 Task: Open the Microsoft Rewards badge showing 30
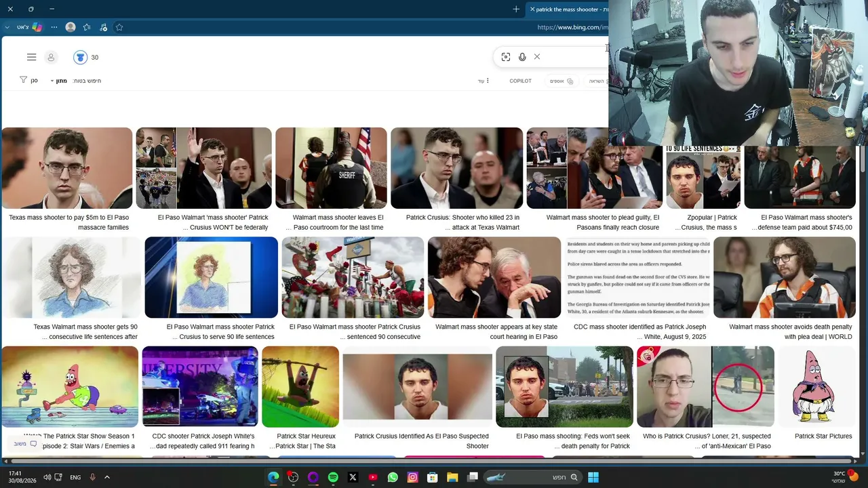coord(86,58)
